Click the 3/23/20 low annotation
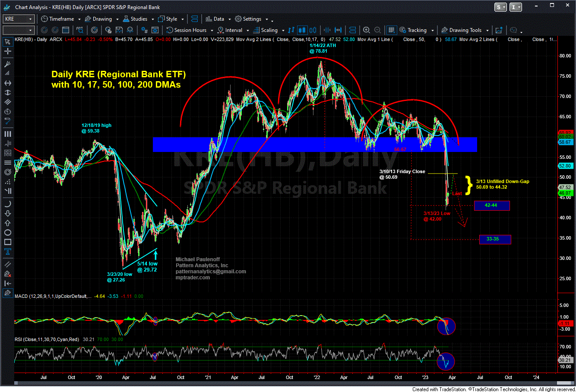 (120, 277)
